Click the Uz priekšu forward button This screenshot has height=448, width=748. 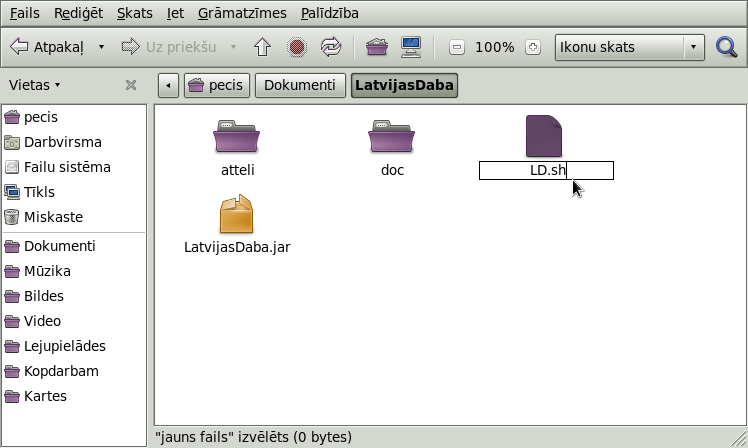pyautogui.click(x=168, y=47)
